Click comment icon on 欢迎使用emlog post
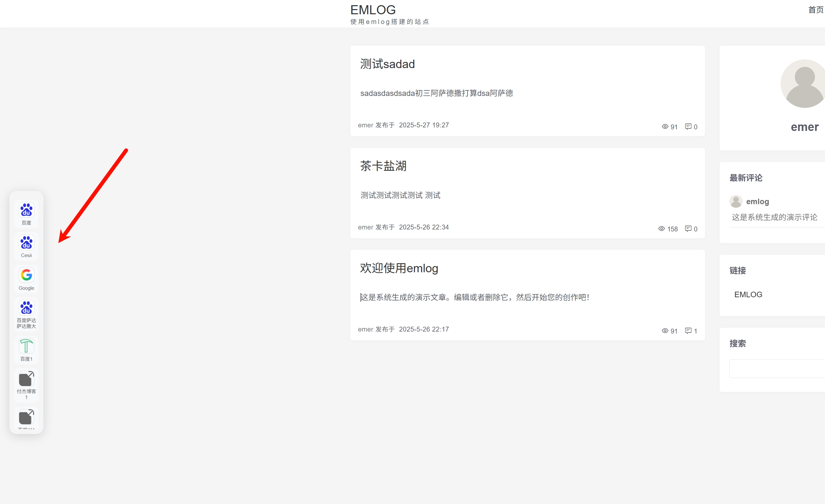Screen dimensions: 825x504 click(x=688, y=331)
